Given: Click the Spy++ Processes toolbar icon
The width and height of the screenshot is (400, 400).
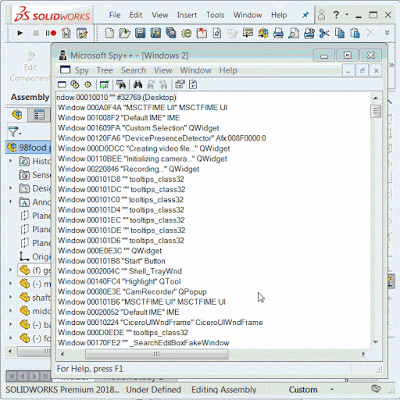Looking at the screenshot, I should pos(75,85).
